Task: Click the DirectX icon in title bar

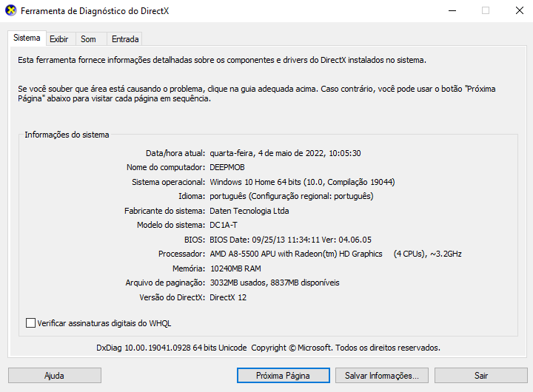Action: click(x=11, y=10)
